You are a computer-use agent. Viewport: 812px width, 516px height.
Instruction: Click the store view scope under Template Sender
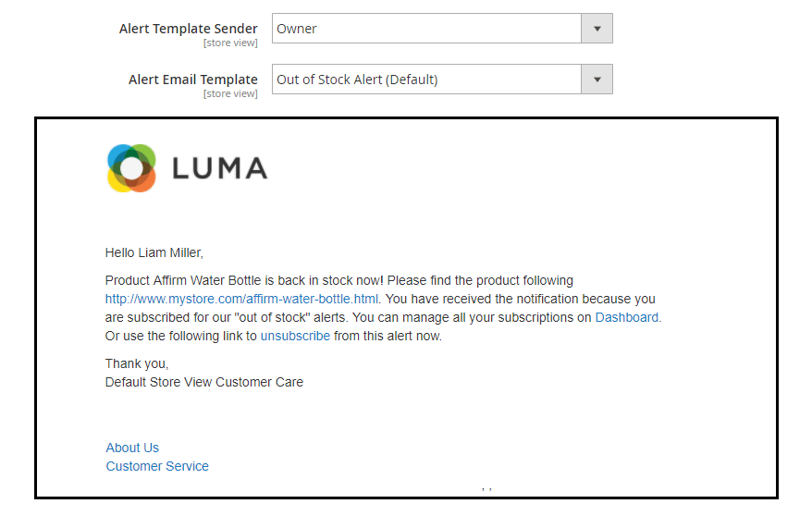[230, 43]
